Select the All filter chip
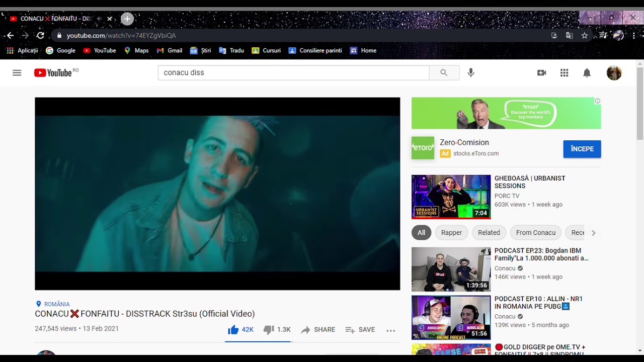Viewport: 644px width, 362px height. click(421, 232)
